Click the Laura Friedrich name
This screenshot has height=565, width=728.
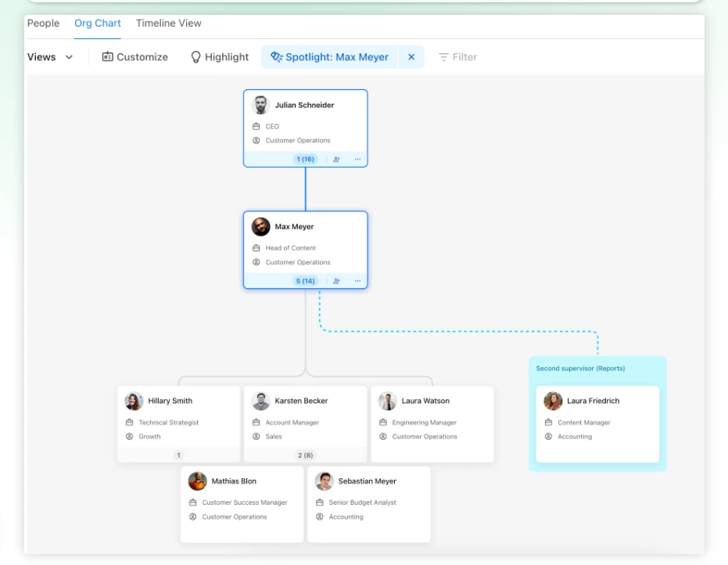point(593,401)
